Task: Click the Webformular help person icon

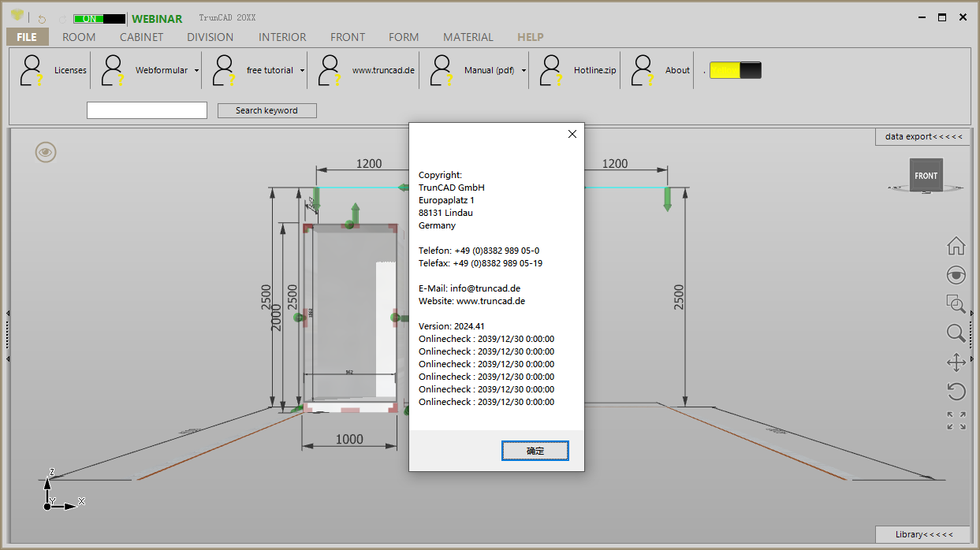Action: [114, 70]
